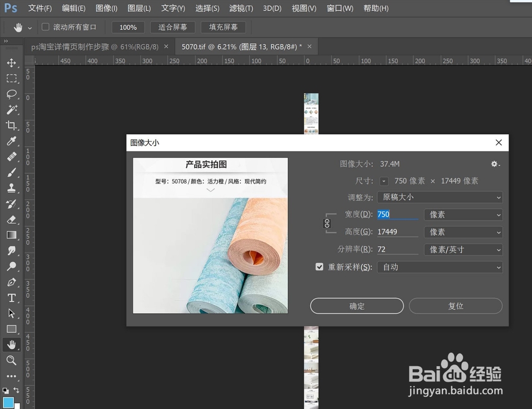Open the Image Size dialog gear options
The width and height of the screenshot is (532, 409).
tap(495, 164)
